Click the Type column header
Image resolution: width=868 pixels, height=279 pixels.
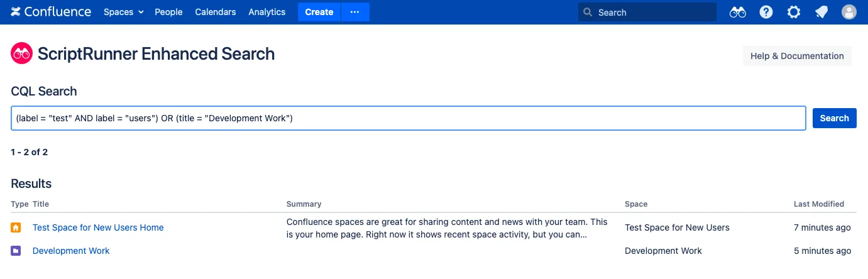pyautogui.click(x=20, y=204)
